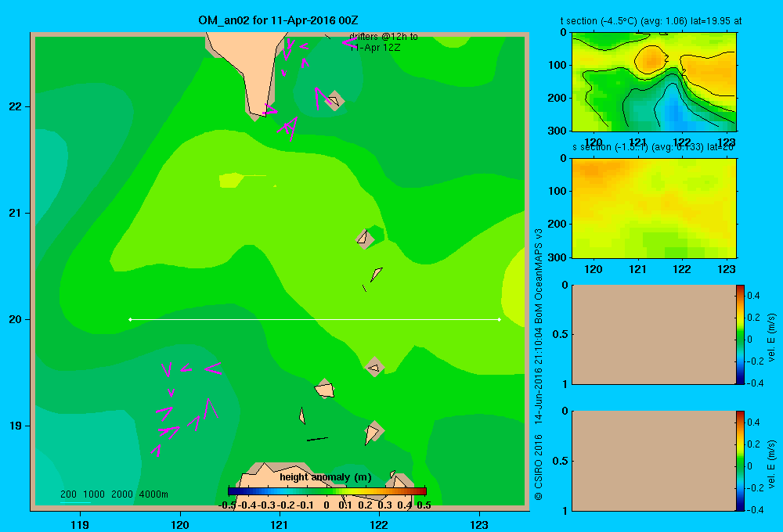Click latitude label 22 on main map

(16, 107)
